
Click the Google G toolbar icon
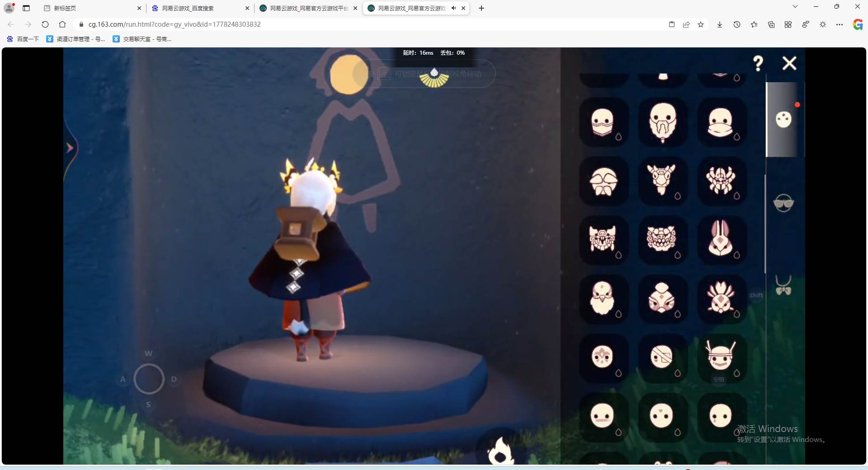pos(858,24)
